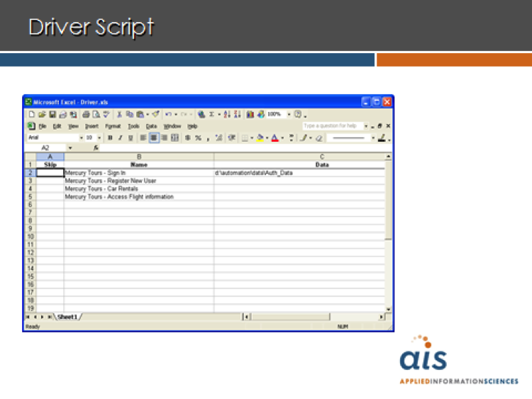
Task: Open the Arial font name dropdown
Action: click(81, 137)
